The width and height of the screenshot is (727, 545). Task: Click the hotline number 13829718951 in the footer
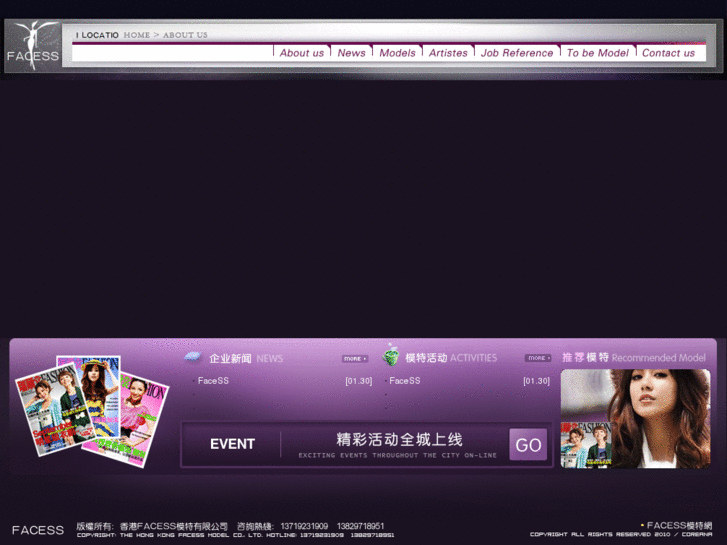(x=360, y=526)
